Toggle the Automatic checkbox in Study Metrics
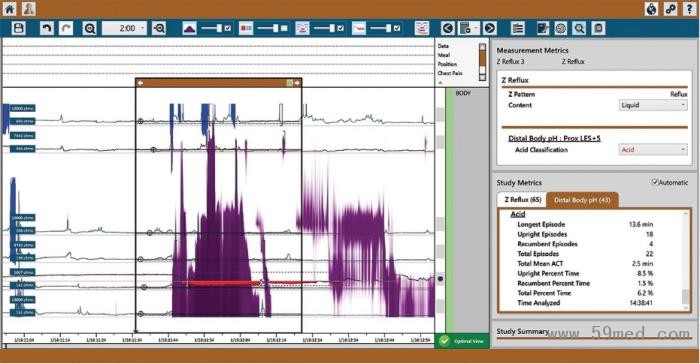 [655, 182]
